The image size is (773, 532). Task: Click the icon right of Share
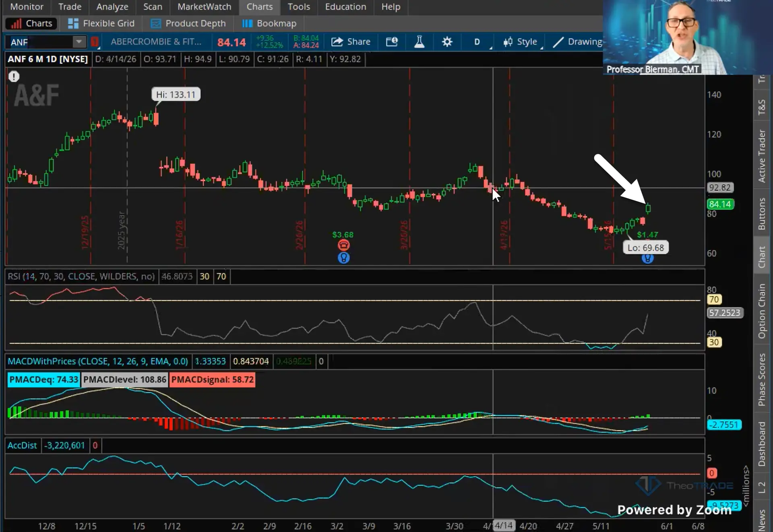(392, 42)
